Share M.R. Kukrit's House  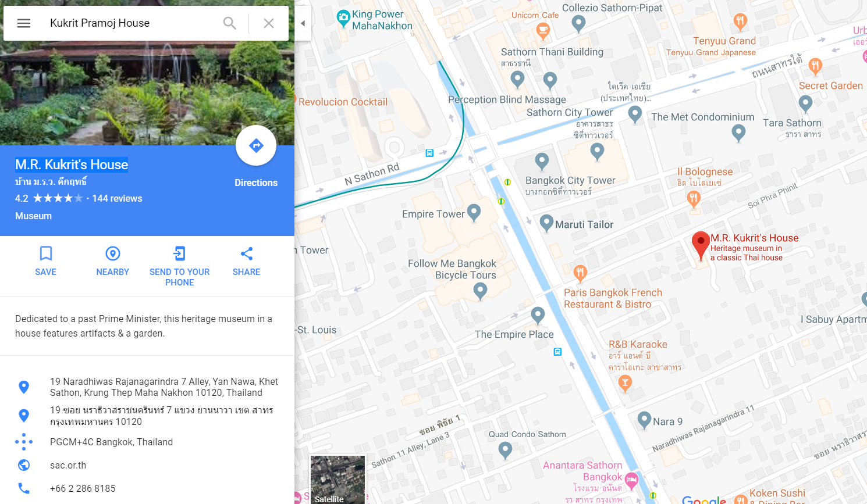click(247, 260)
